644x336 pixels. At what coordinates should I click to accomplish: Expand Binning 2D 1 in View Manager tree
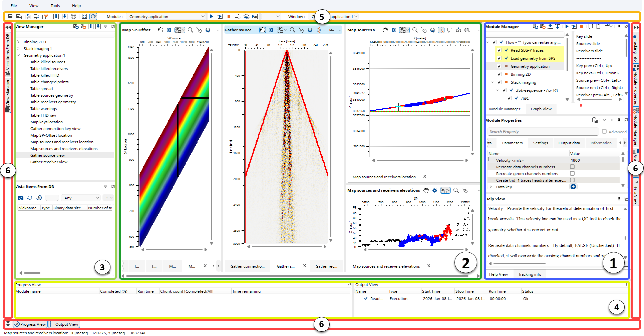click(18, 42)
